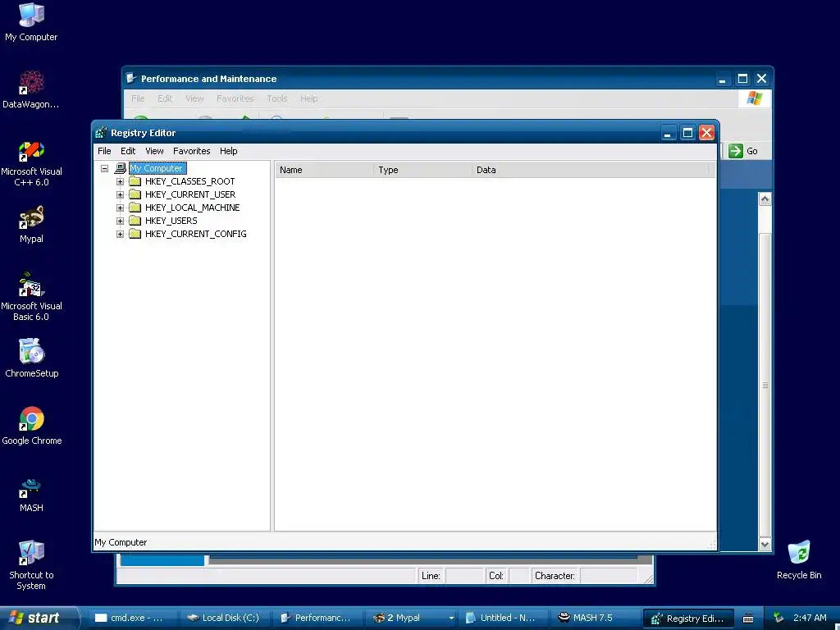
Task: Open the Performance and Maintenance File menu
Action: point(138,98)
